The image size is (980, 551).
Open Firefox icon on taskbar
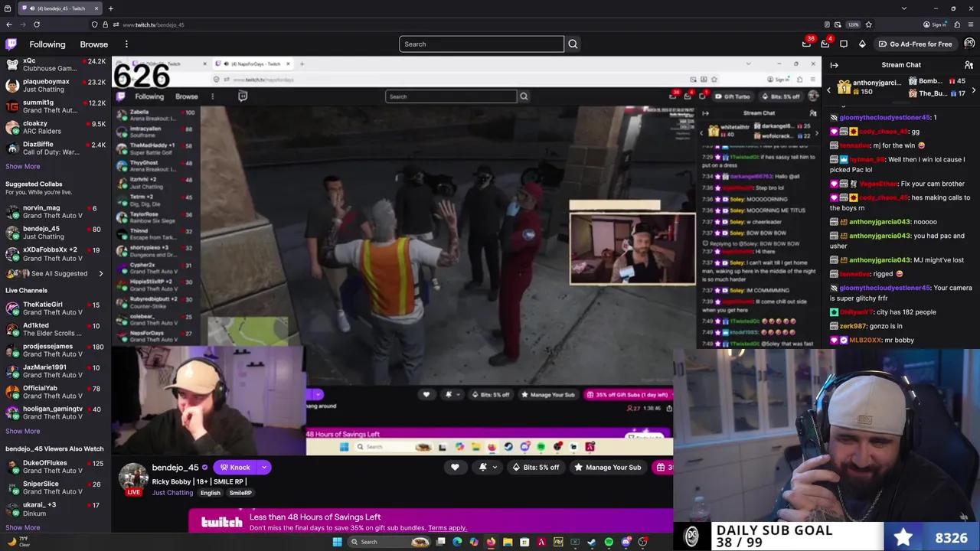491,542
